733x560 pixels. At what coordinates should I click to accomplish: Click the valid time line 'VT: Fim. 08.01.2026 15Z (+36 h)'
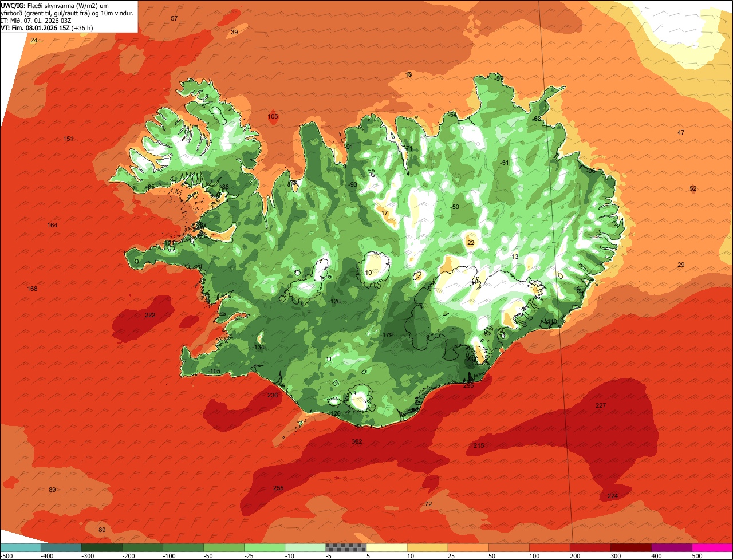47,28
